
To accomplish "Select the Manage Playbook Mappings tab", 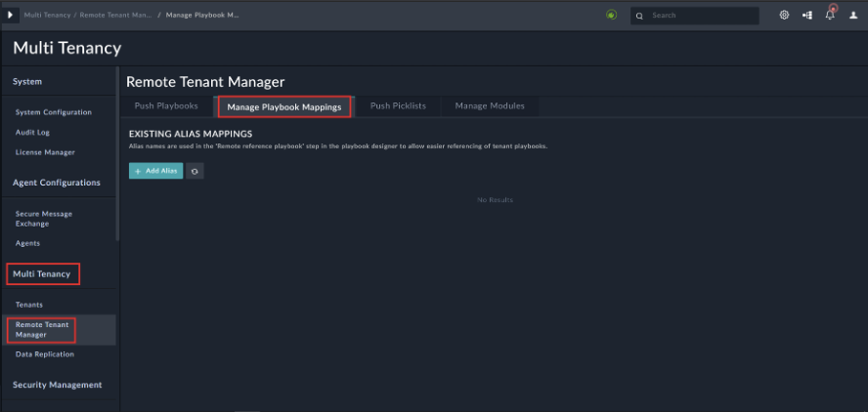I will click(284, 106).
